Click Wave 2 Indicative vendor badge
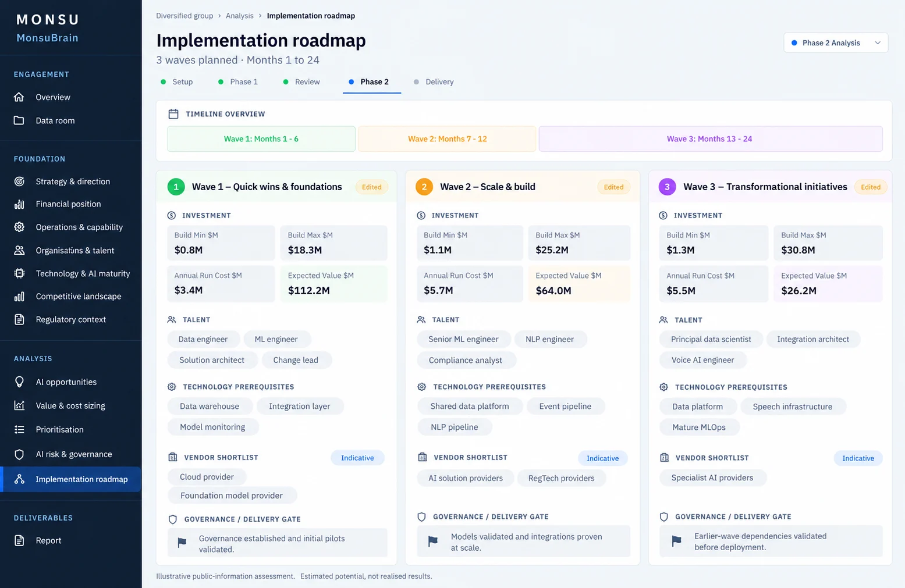The width and height of the screenshot is (905, 588). [603, 458]
